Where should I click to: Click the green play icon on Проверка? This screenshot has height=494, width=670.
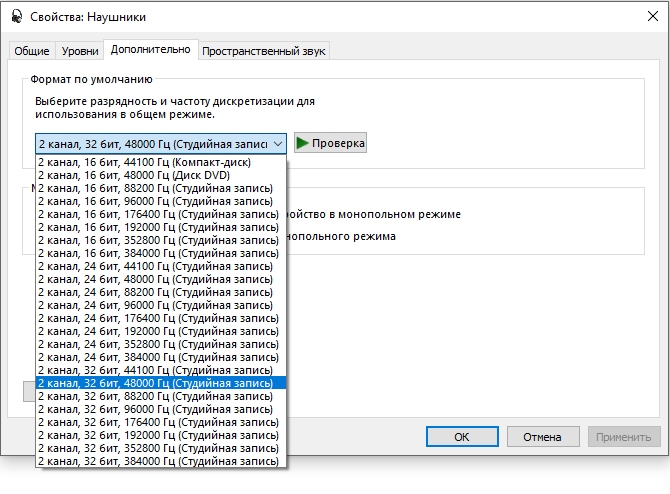pyautogui.click(x=302, y=143)
